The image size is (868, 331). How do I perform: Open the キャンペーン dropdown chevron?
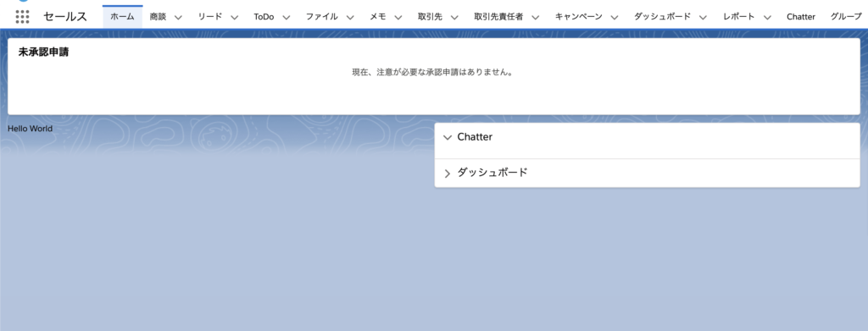coord(615,17)
